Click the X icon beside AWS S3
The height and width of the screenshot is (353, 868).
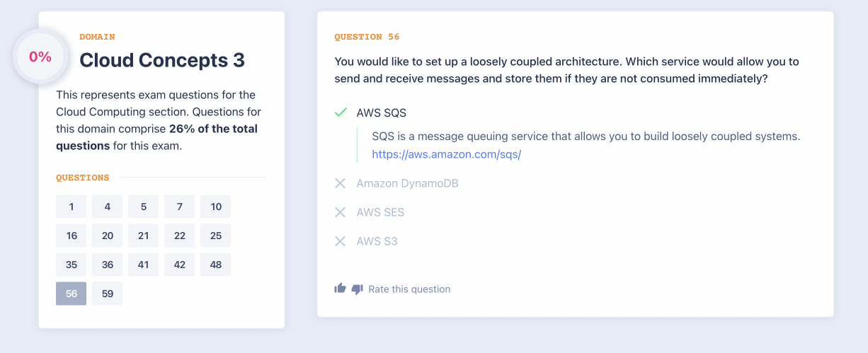tap(341, 241)
